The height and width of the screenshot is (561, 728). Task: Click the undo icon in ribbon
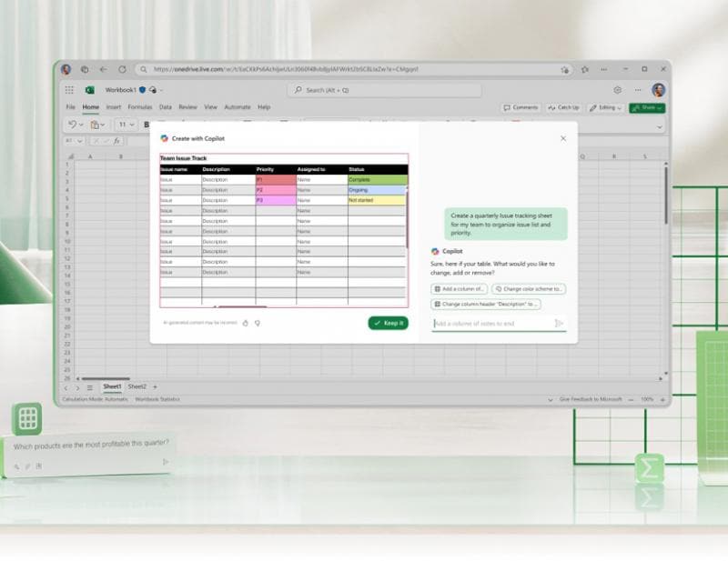[71, 125]
